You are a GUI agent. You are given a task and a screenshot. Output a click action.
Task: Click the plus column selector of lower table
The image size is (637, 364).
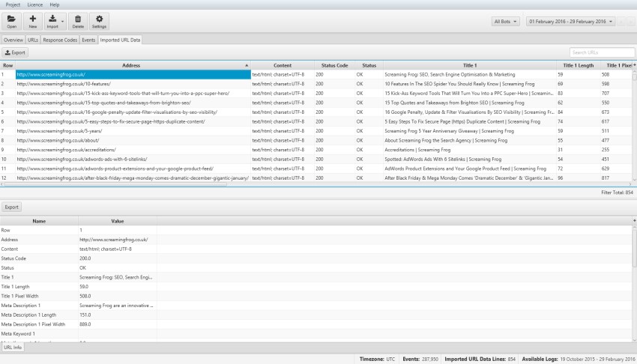point(634,220)
